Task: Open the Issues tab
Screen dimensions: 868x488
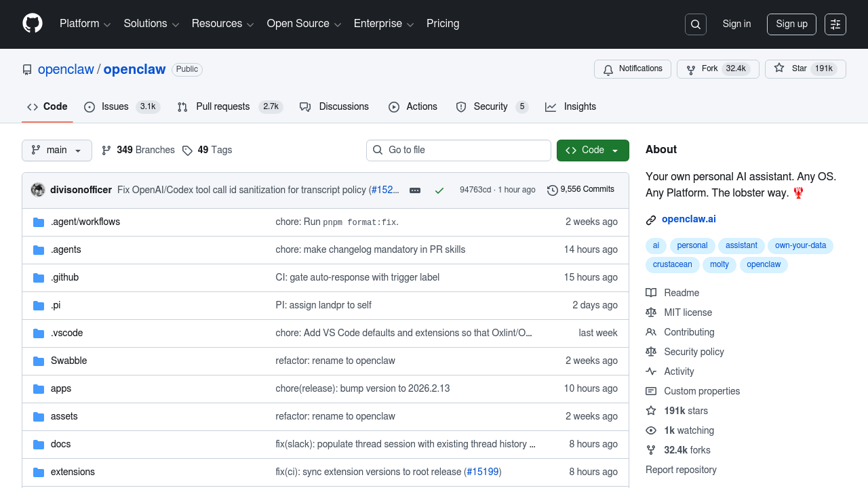Action: tap(115, 107)
